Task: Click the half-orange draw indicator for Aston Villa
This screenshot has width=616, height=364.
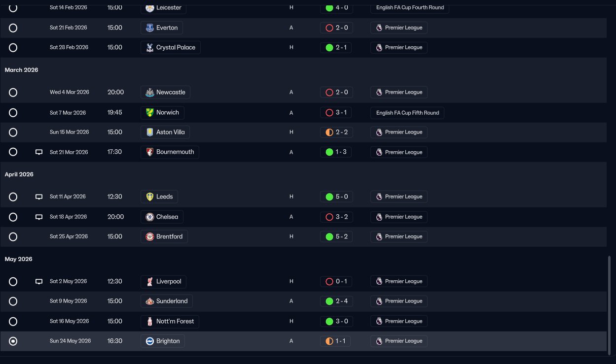Action: pos(329,132)
